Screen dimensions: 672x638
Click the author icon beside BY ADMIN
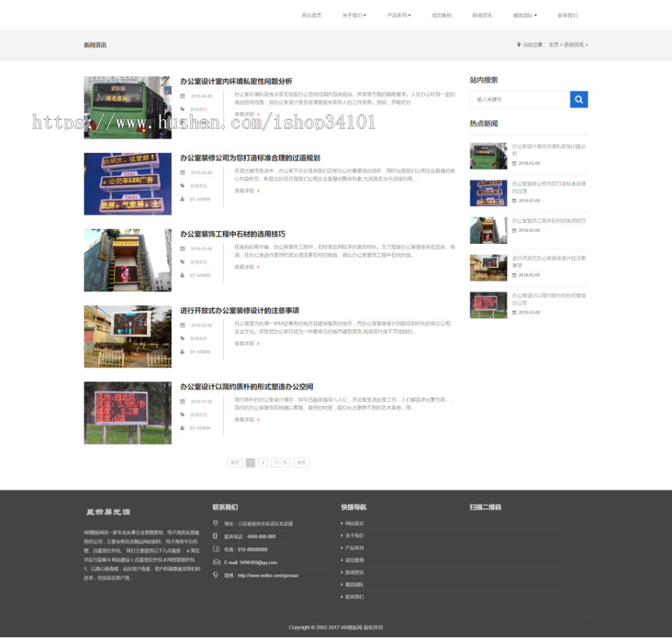181,122
